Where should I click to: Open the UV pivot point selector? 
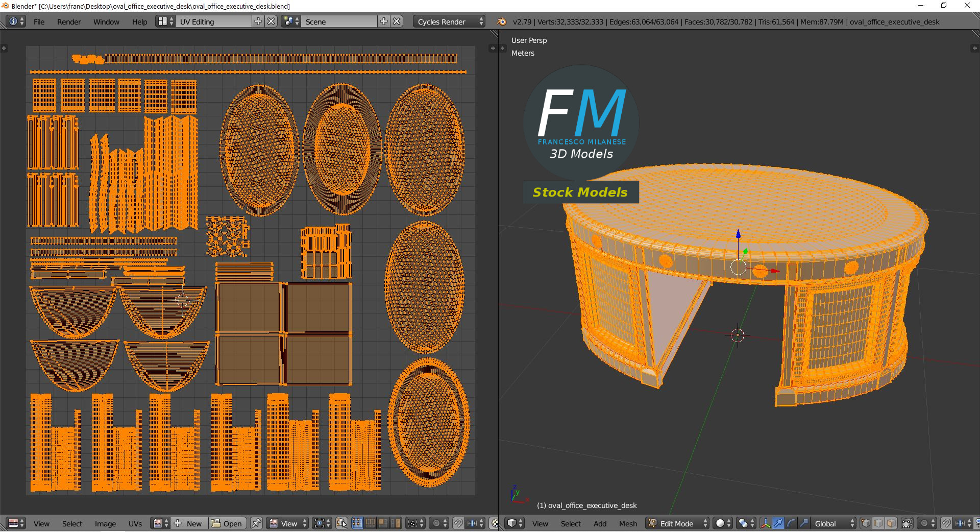click(x=323, y=523)
